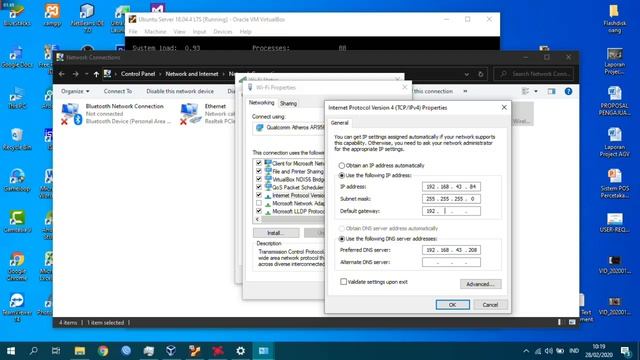The height and width of the screenshot is (360, 640).
Task: Select Google Chrome desktop shortcut
Action: (x=17, y=266)
